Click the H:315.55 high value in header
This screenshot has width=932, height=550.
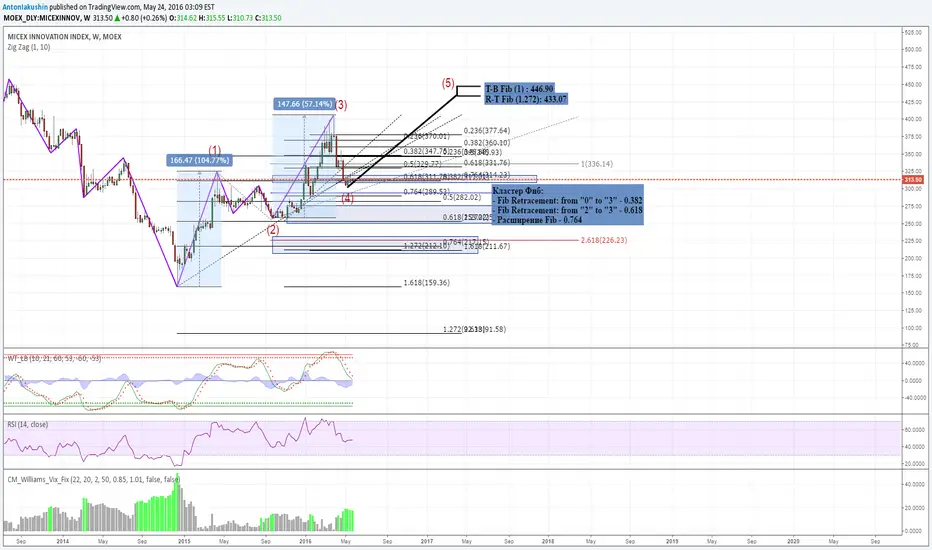click(212, 18)
